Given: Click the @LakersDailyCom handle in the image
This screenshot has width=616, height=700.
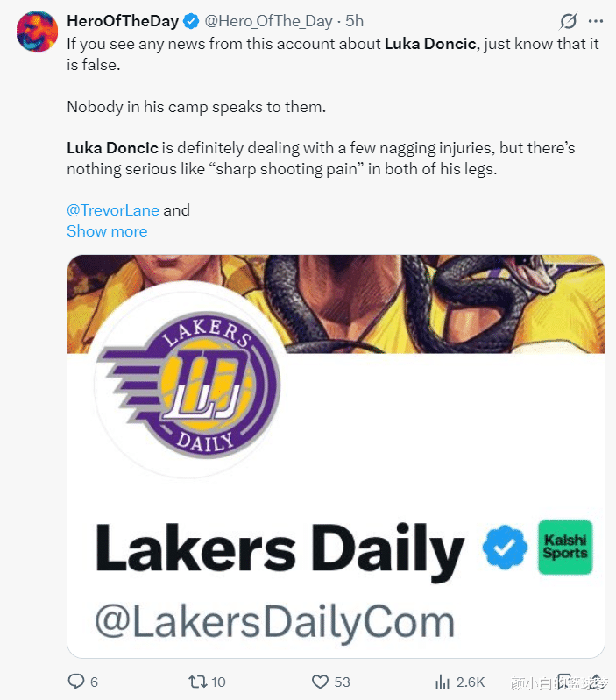Looking at the screenshot, I should 274,620.
